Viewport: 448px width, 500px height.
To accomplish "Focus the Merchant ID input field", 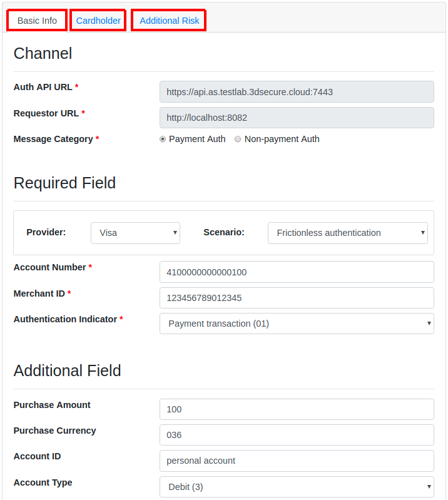I will point(297,298).
